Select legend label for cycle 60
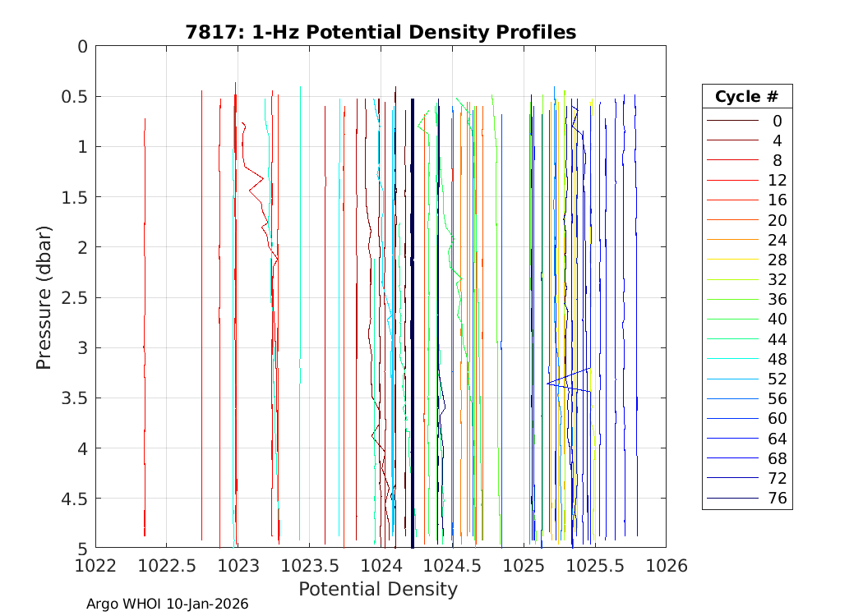Viewport: 863px width, 616px height. coord(776,419)
